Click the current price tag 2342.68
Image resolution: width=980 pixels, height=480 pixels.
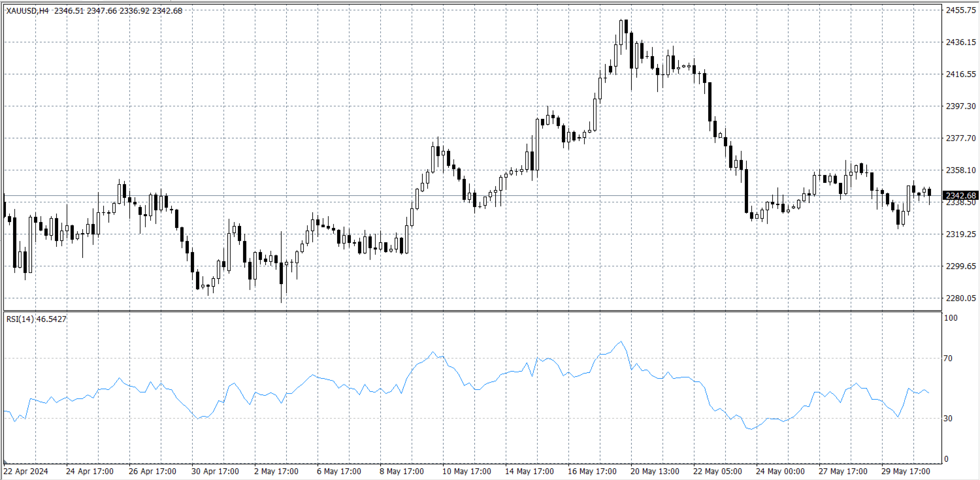[961, 195]
